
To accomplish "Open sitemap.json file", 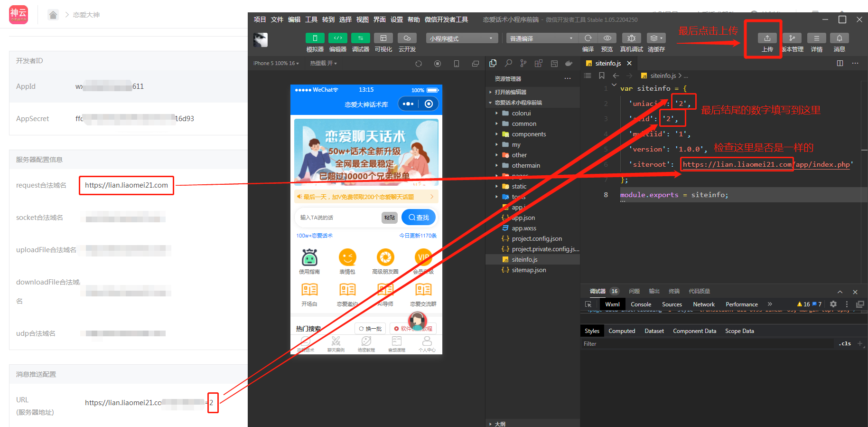I will pos(529,270).
